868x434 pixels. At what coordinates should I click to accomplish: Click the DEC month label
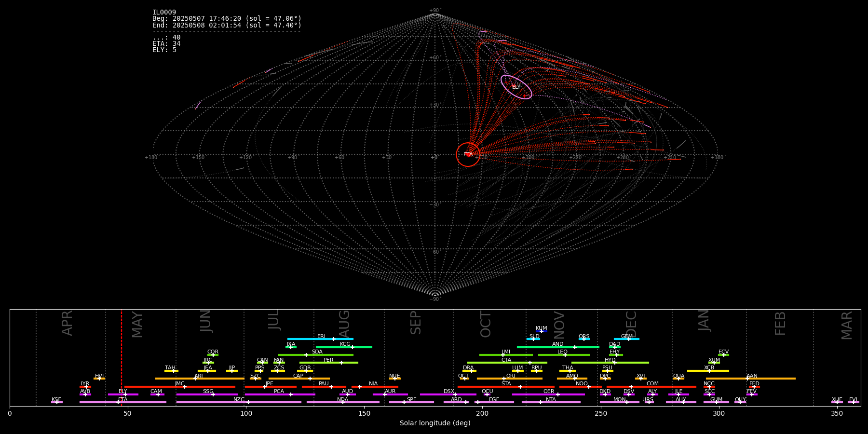[631, 324]
